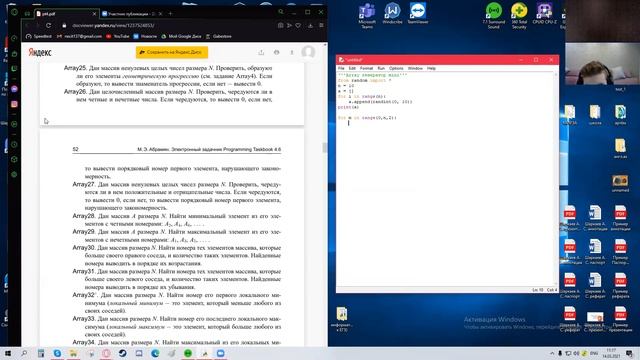Open the Skype icon on the taskbar
The image size is (640, 360).
click(x=57, y=353)
